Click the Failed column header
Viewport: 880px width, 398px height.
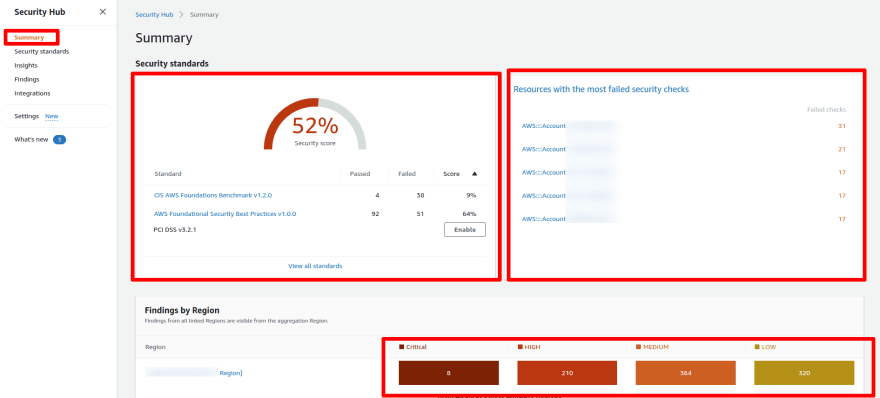pos(407,174)
